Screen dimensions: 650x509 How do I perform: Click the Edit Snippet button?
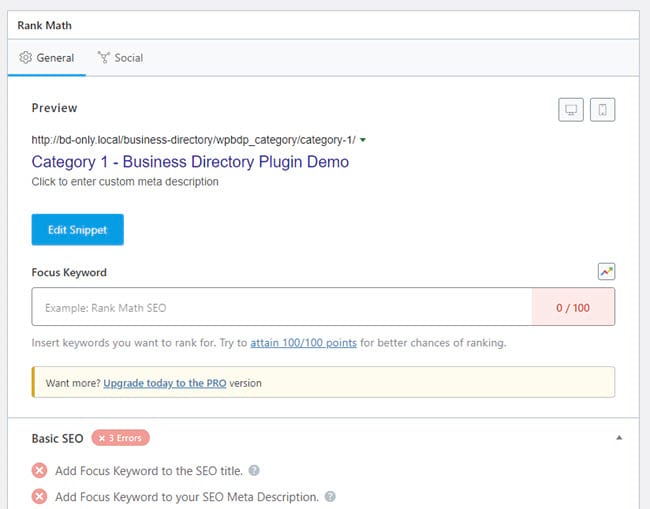78,230
